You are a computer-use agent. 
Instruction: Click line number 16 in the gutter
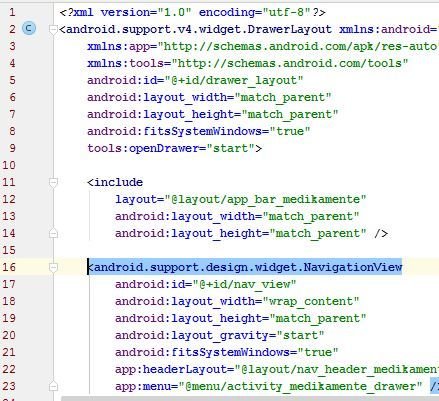[9, 267]
